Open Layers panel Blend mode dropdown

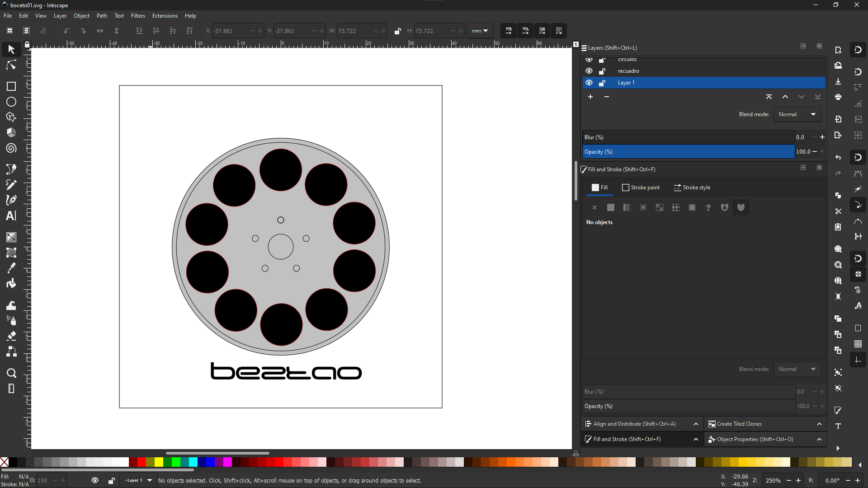click(x=797, y=114)
